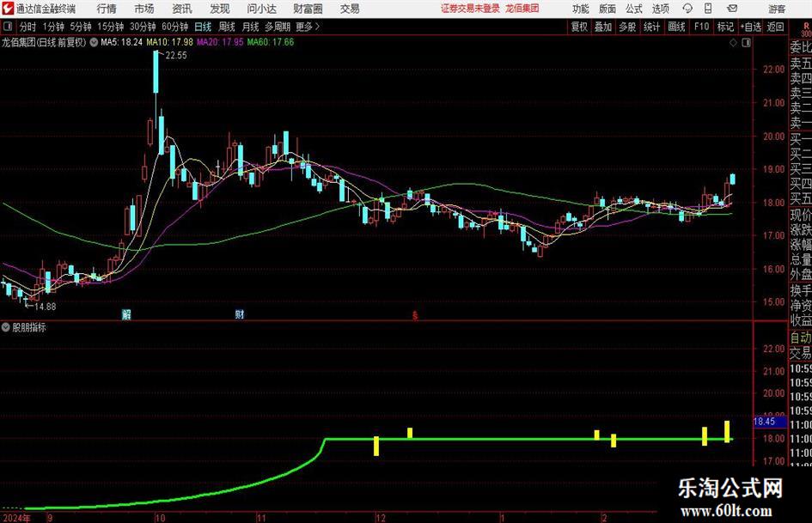Image resolution: width=812 pixels, height=523 pixels.
Task: Click the R 300 badge at top right
Action: pyautogui.click(x=806, y=29)
